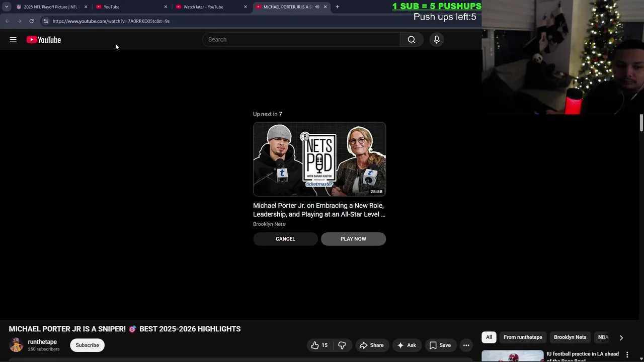Switch to Watch later - YouTube tab
The height and width of the screenshot is (362, 644).
coord(211,7)
